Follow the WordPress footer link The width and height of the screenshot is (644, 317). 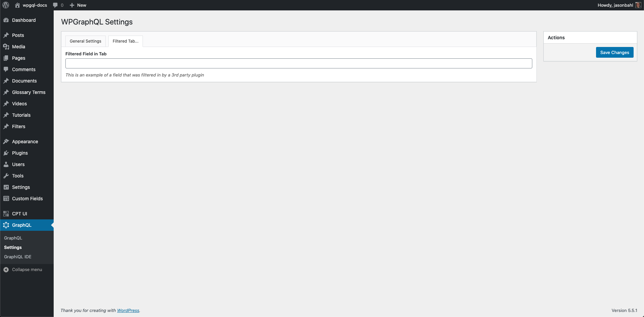click(x=128, y=310)
